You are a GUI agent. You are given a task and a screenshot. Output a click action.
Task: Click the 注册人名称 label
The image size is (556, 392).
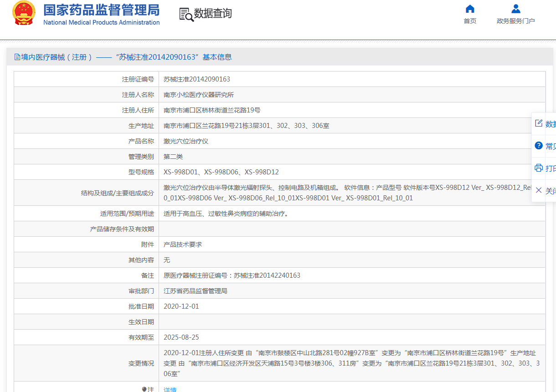point(138,95)
